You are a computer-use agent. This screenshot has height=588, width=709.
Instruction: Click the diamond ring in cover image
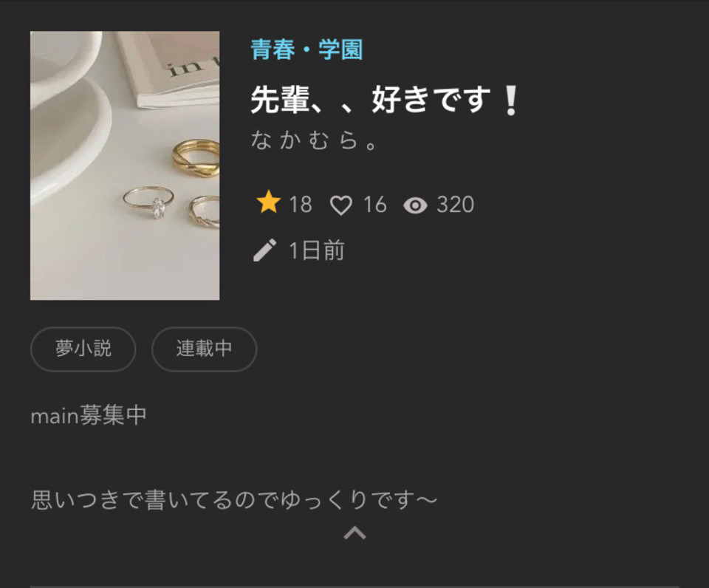(x=148, y=202)
